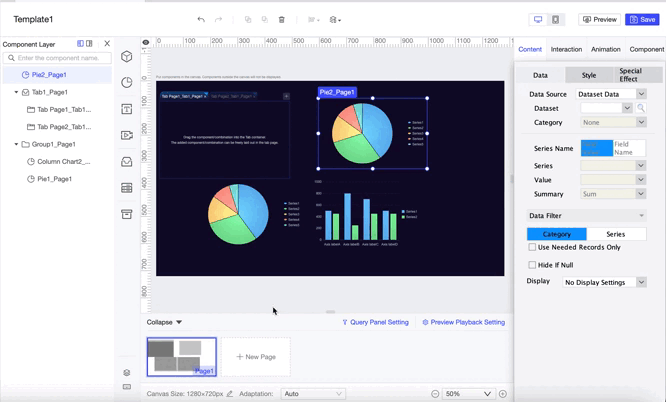666x402 pixels.
Task: Open Preview Playback Setting
Action: coord(463,322)
